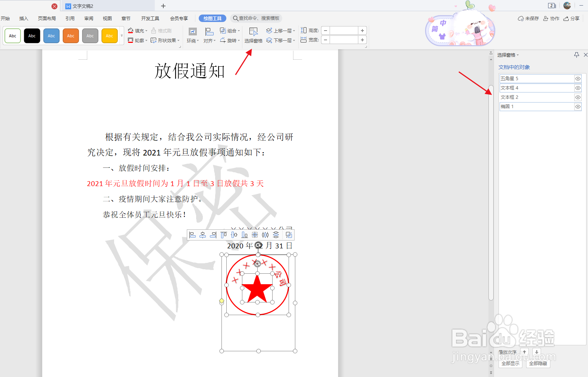Click the 未保存 cloud save status icon
Image resolution: width=588 pixels, height=377 pixels.
528,18
